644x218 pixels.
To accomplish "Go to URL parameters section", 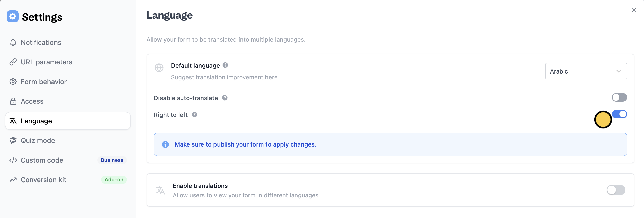I will point(68,62).
